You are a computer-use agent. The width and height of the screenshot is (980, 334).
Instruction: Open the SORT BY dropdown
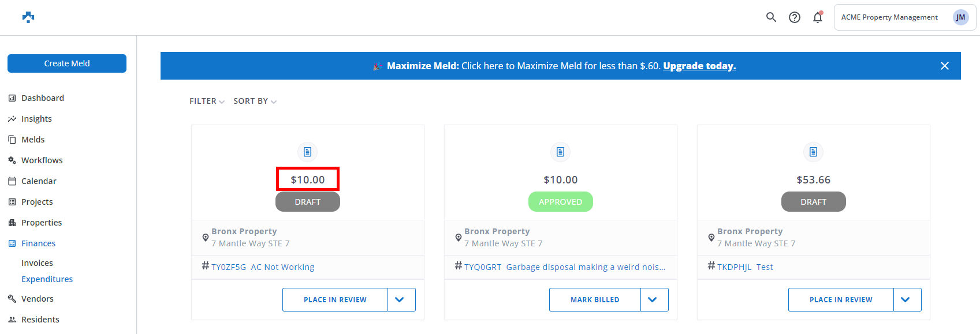[255, 101]
